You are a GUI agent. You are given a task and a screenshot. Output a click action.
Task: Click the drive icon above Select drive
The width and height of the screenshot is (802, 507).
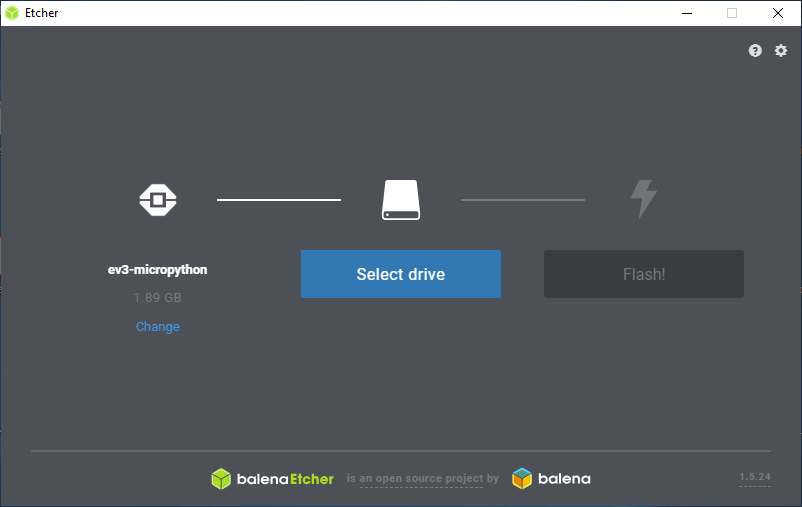pos(401,200)
